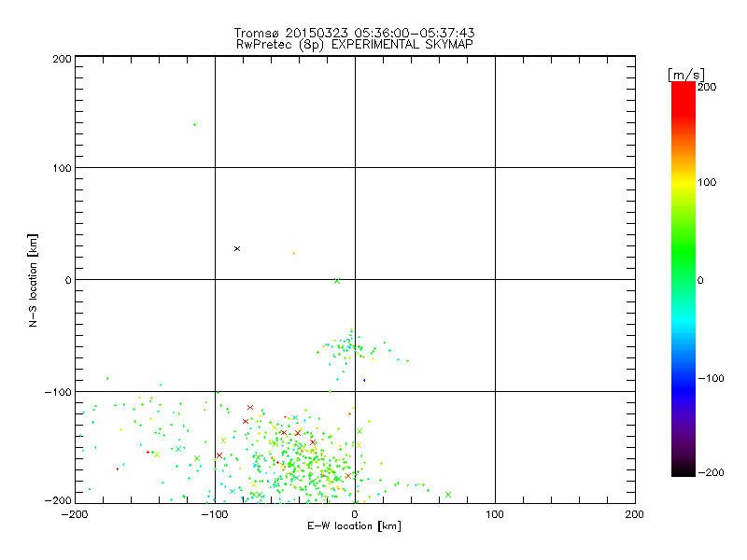
Task: Click the -100 tick label on x-axis
Action: click(215, 514)
